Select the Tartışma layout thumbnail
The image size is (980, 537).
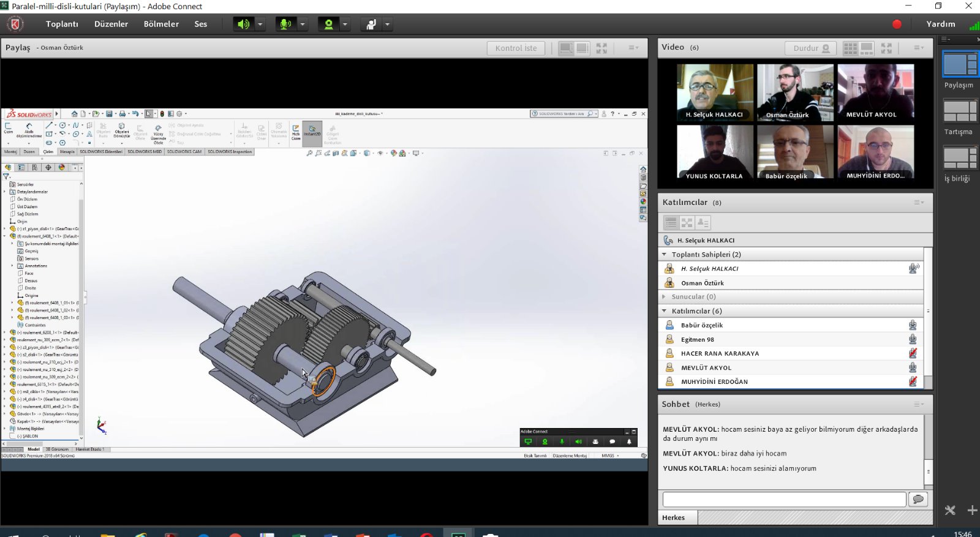pos(959,112)
